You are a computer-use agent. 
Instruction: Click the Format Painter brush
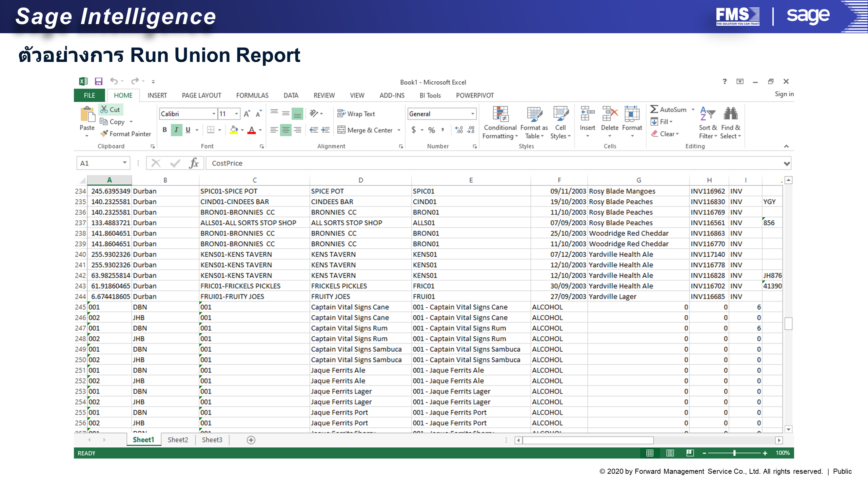click(x=104, y=134)
